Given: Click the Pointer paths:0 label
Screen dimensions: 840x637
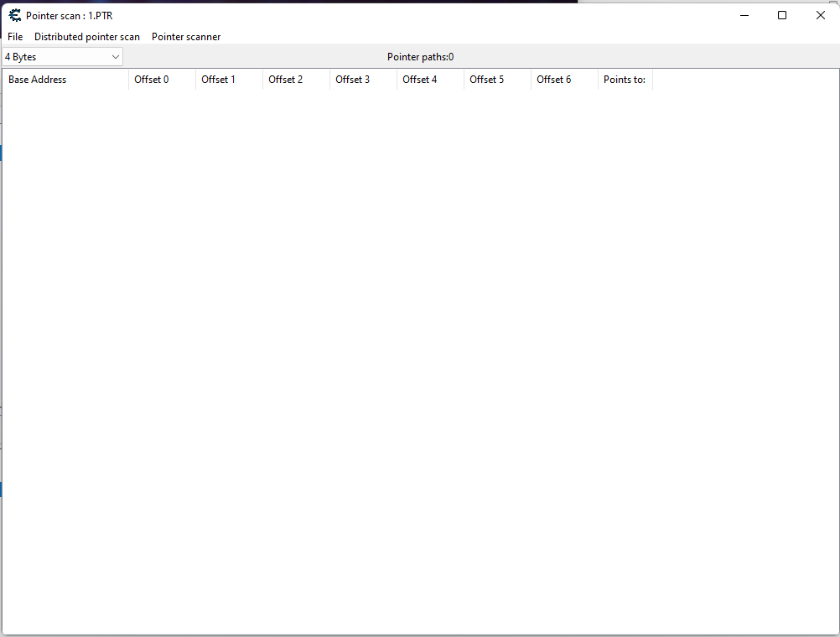Looking at the screenshot, I should (420, 57).
